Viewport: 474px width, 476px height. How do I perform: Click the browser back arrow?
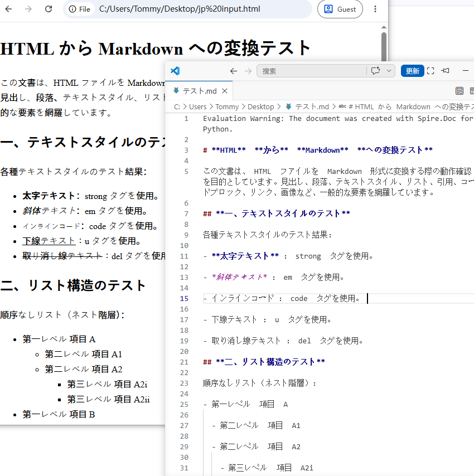[8, 9]
